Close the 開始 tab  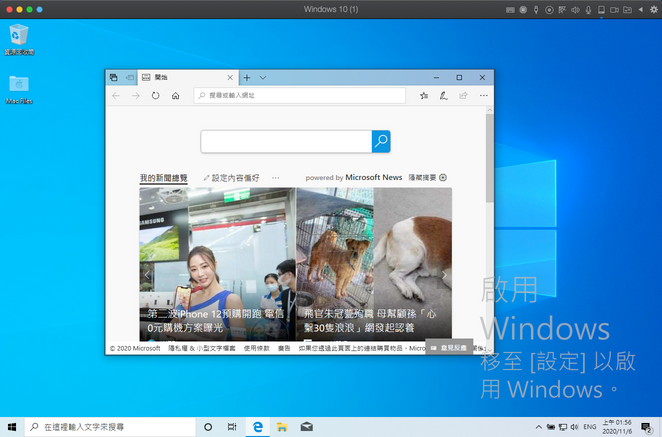coord(230,78)
